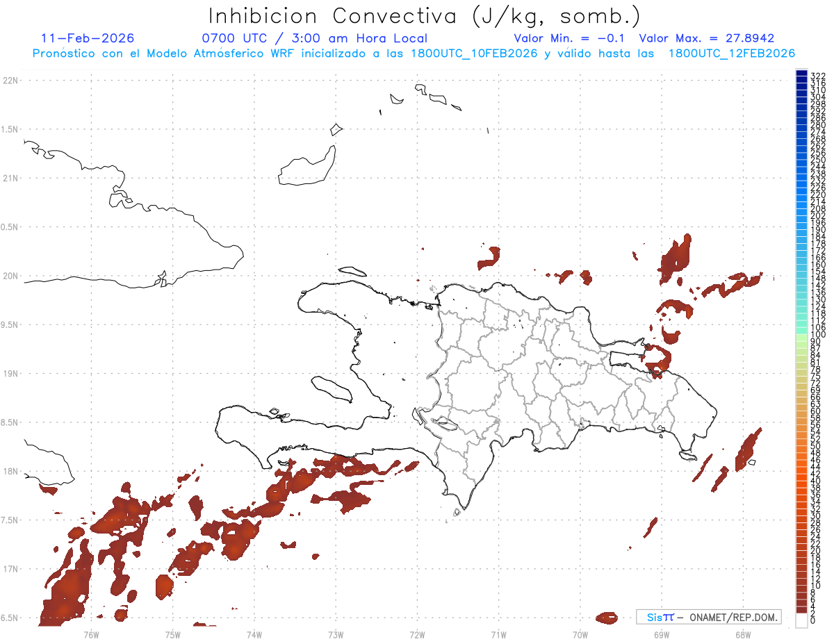Click the 'SisPI - ONAMET/REP.DOM.' credit box
The height and width of the screenshot is (644, 834).
[708, 617]
